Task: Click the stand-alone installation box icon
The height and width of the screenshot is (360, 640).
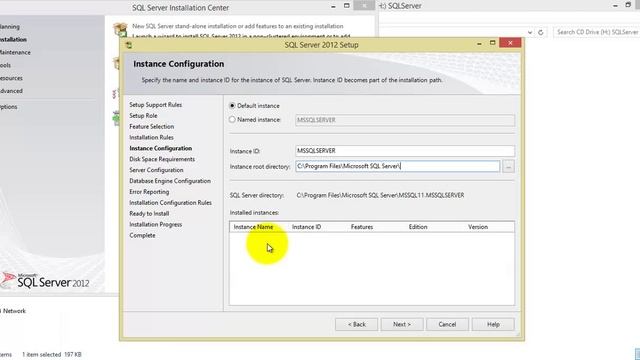Action: tap(120, 29)
